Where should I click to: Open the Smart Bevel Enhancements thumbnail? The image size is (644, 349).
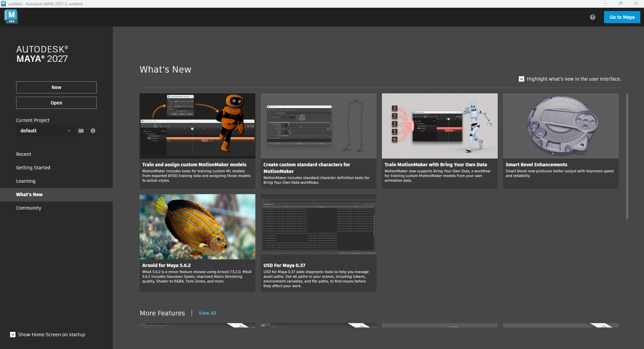(561, 126)
